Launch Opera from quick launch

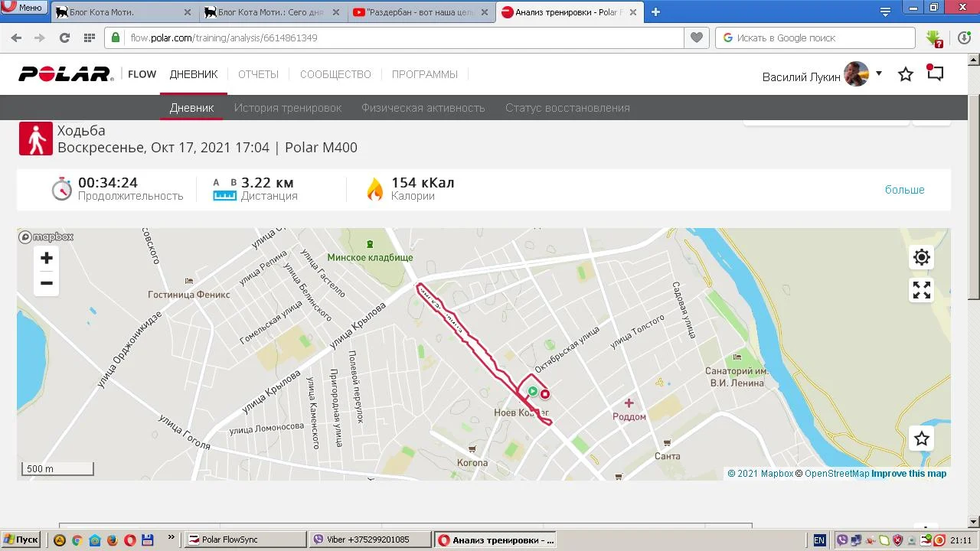[x=130, y=540]
